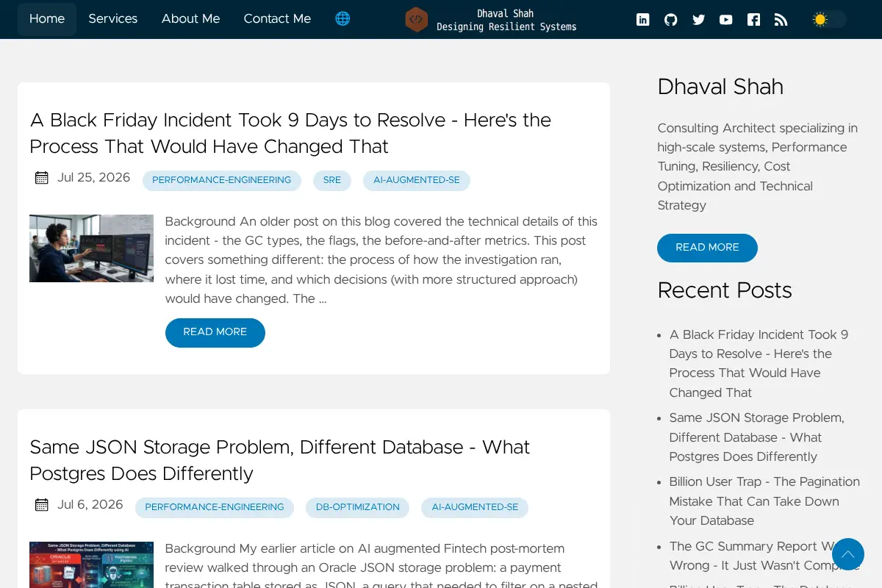Click READ MORE under Dhaval Shah bio
The image size is (882, 588).
click(x=707, y=248)
